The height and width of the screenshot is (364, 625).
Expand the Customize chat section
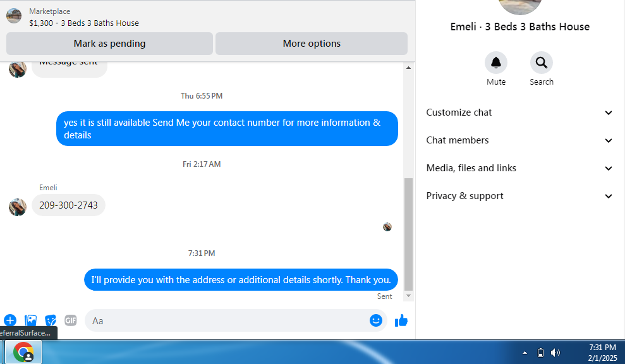[519, 112]
